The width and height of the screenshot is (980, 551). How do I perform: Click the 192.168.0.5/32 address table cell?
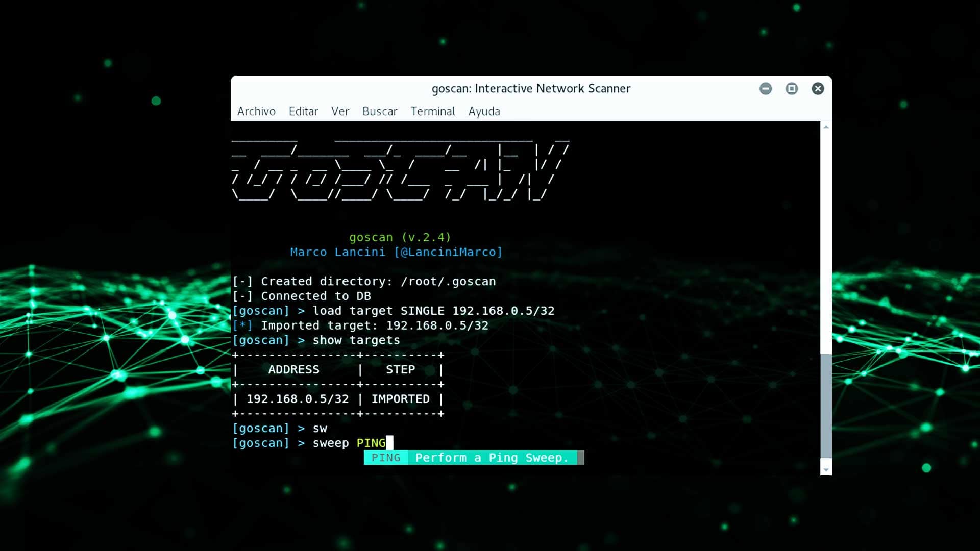click(298, 399)
